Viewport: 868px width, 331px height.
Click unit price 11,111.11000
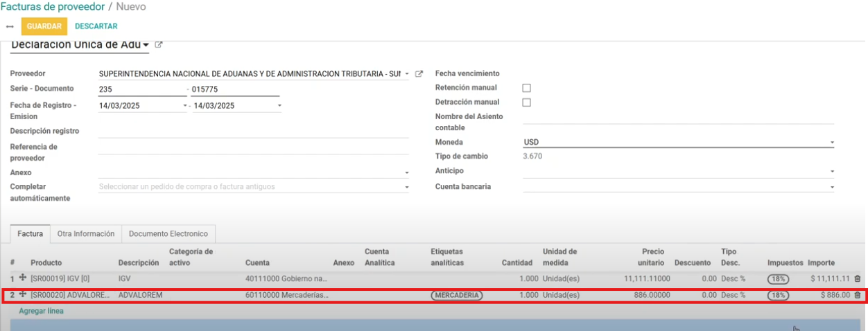pos(647,278)
